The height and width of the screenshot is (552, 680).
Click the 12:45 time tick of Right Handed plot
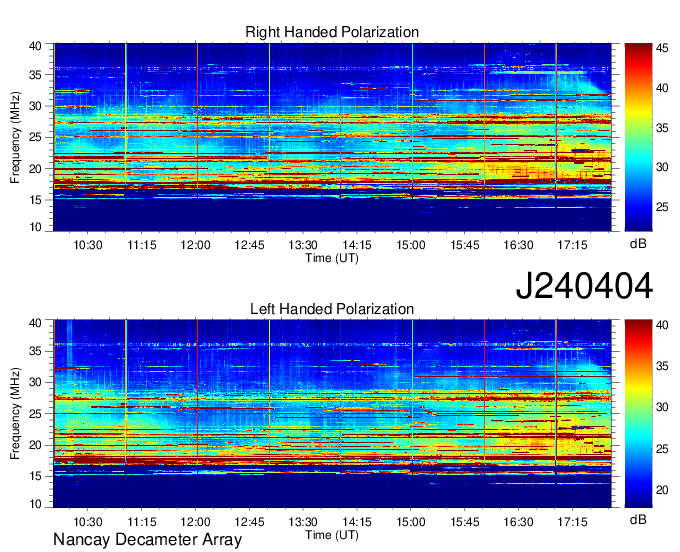pos(249,245)
